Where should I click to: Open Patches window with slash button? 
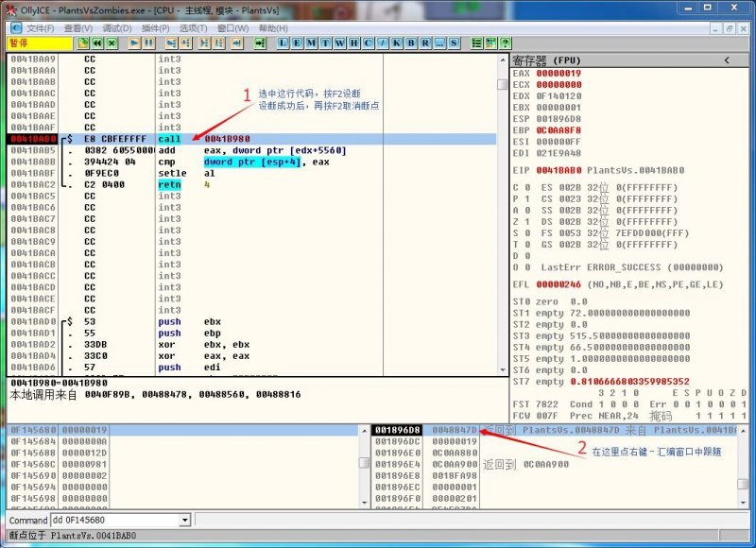[383, 43]
